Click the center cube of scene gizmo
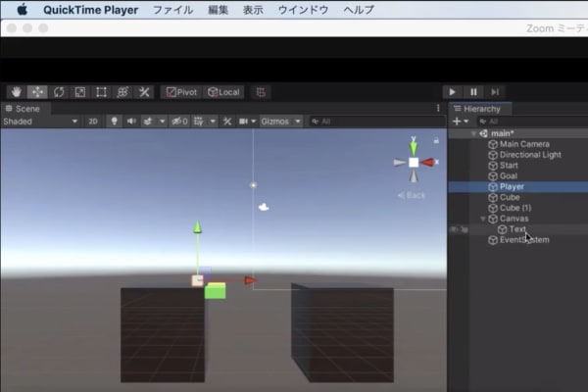The height and width of the screenshot is (392, 588). point(414,163)
